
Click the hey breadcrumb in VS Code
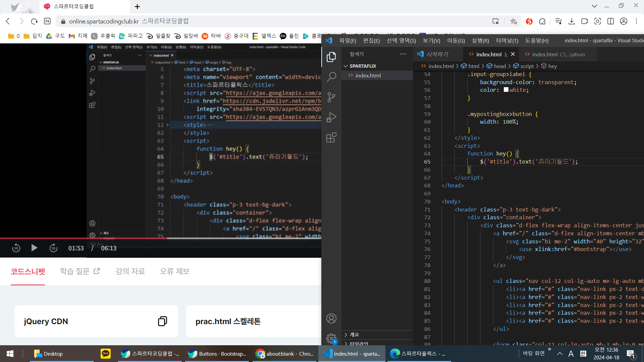coord(549,66)
